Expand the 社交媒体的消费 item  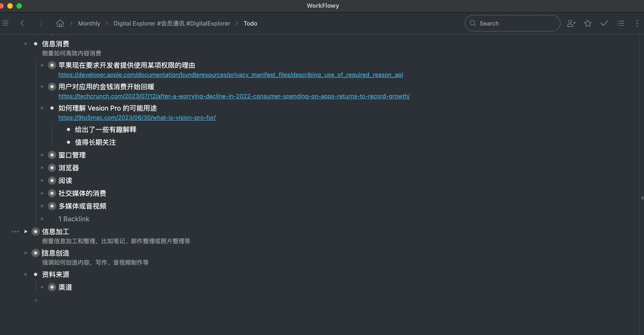point(42,193)
